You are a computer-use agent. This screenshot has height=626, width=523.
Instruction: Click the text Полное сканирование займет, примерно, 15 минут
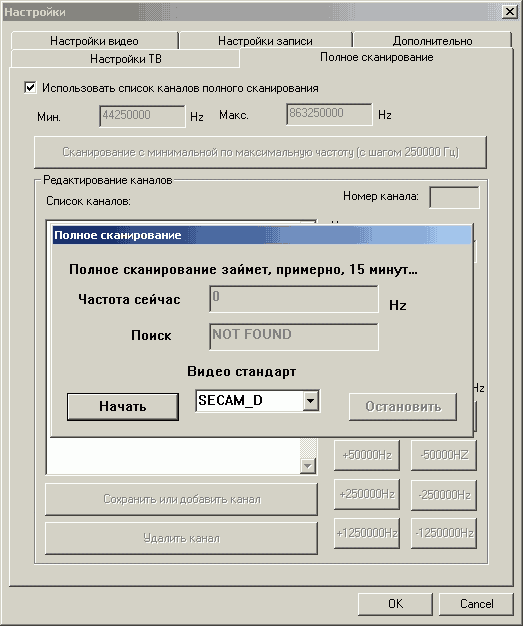coord(243,269)
